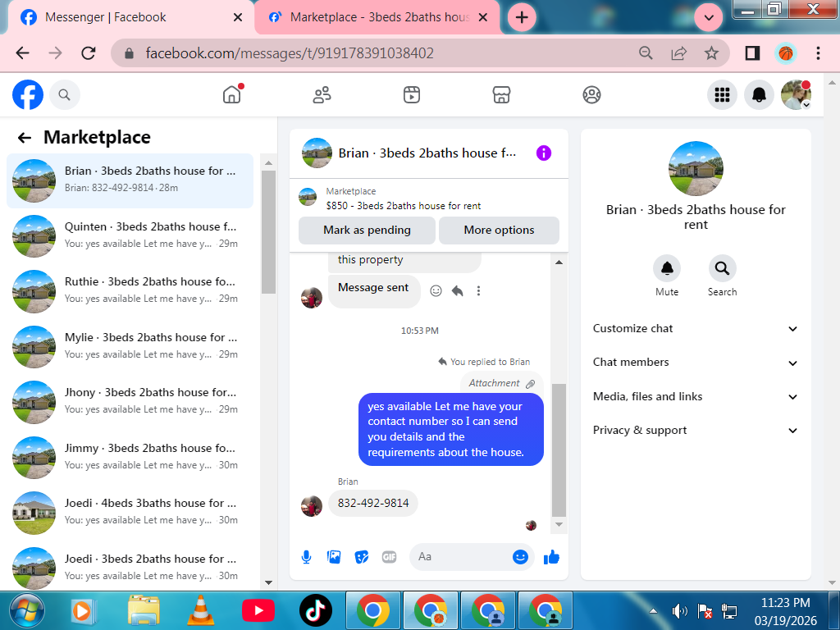840x630 pixels.
Task: Expand the Privacy & support section
Action: pyautogui.click(x=696, y=431)
